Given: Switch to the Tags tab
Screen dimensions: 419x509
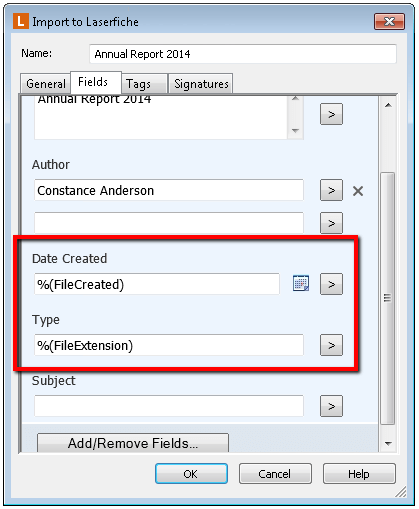Looking at the screenshot, I should (x=144, y=84).
